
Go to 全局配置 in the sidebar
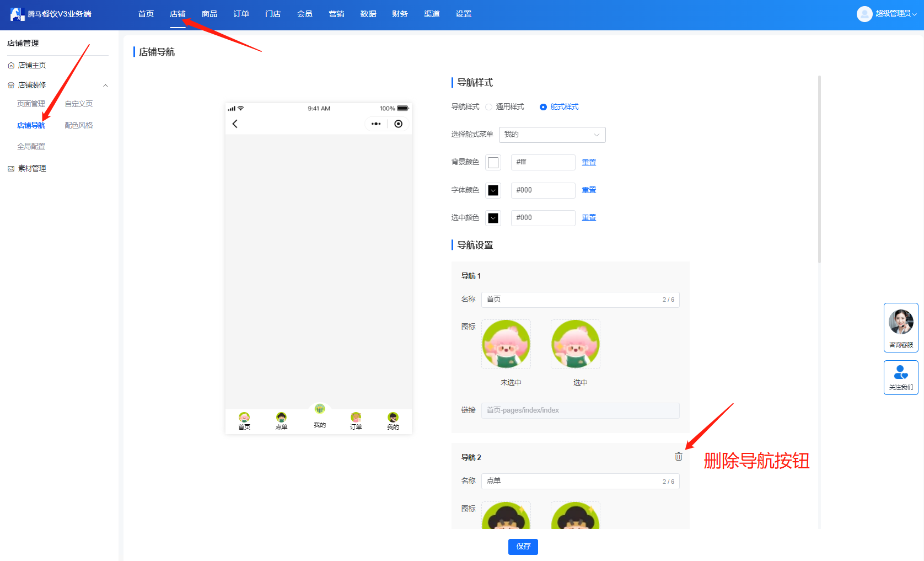31,146
